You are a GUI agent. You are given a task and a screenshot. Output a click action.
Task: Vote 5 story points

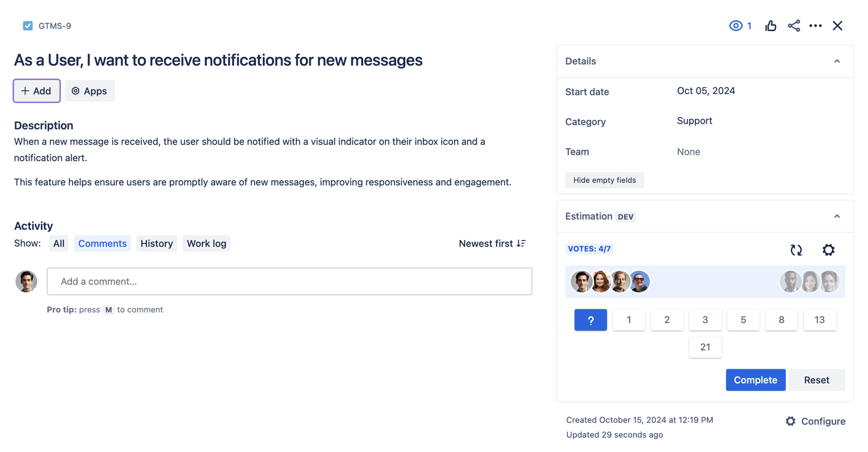(743, 320)
